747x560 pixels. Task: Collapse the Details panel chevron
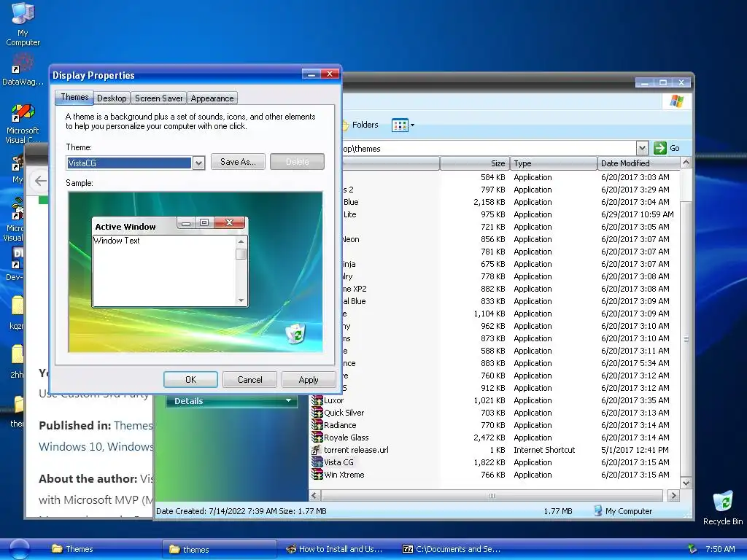[288, 400]
